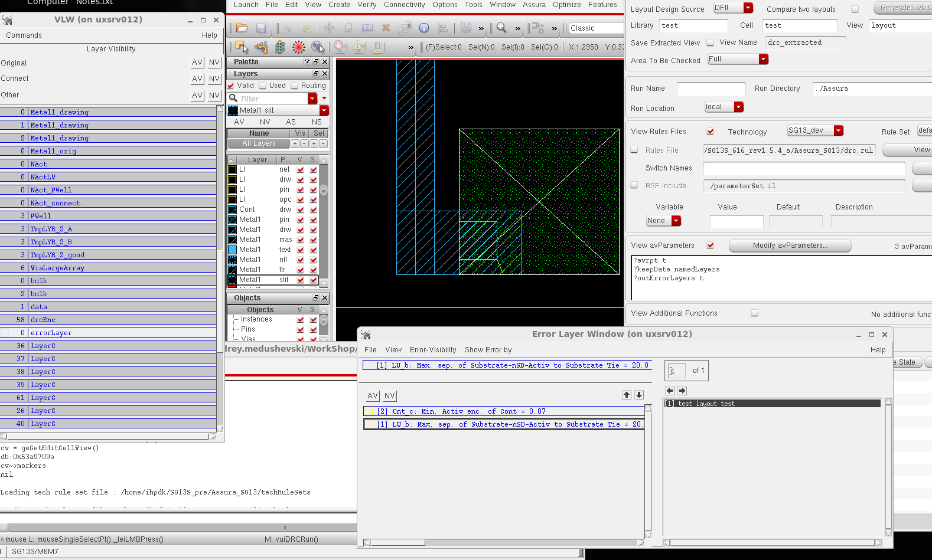
Task: Click the Open folder toolbar icon
Action: coord(242,28)
